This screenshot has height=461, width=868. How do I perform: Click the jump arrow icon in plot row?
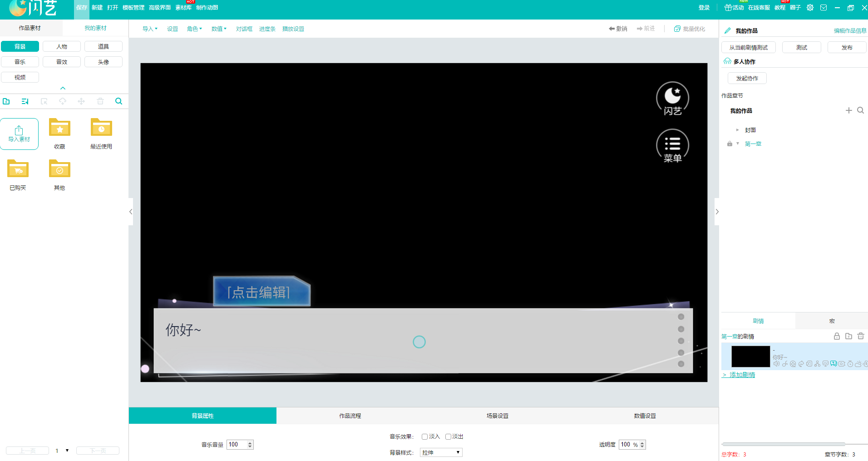point(801,364)
